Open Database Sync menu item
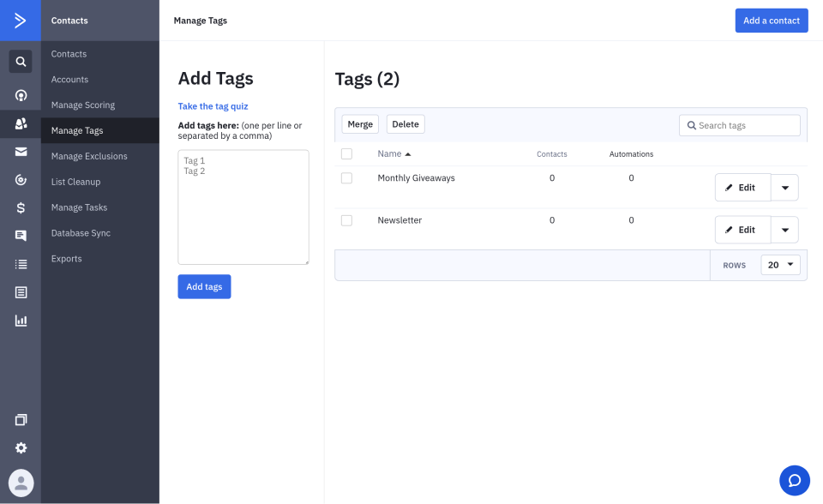The width and height of the screenshot is (823, 504). [81, 233]
